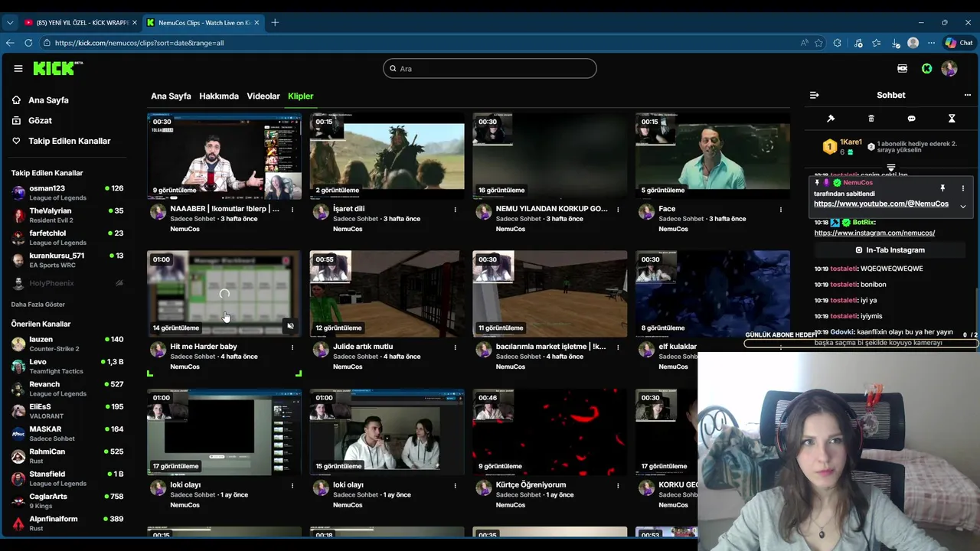
Task: Open the user profile avatar menu
Action: click(949, 69)
